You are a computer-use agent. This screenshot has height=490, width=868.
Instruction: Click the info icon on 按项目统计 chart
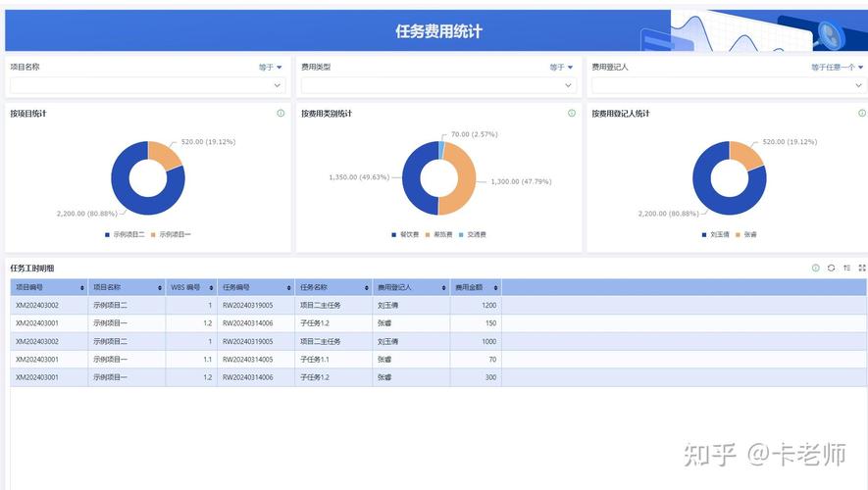(x=281, y=113)
